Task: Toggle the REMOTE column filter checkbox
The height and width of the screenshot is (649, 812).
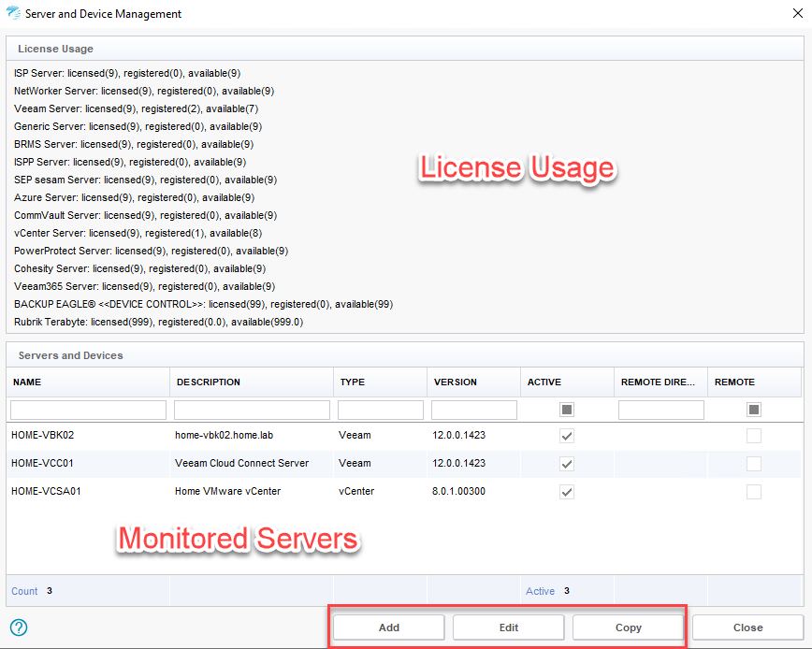Action: [x=754, y=410]
